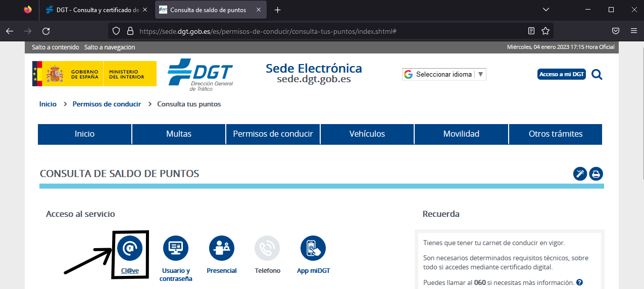Click the round icon left of print
This screenshot has width=644, height=289.
point(580,174)
